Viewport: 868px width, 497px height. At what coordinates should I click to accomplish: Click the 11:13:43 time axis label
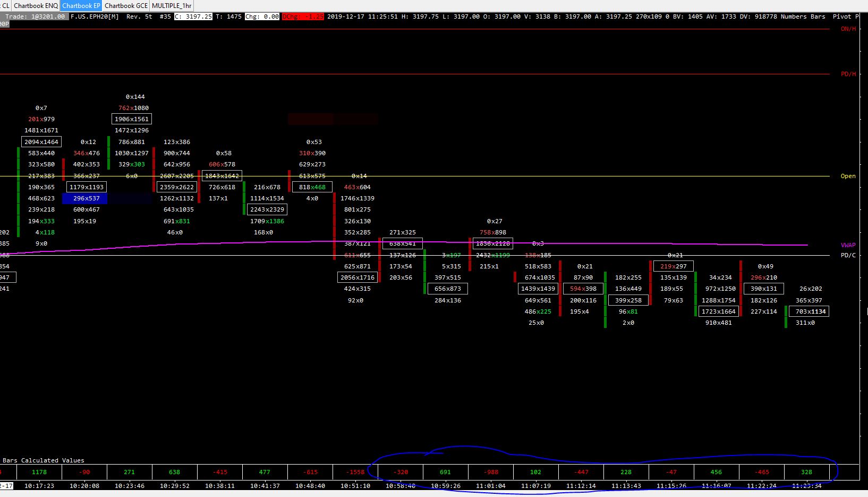click(x=626, y=486)
